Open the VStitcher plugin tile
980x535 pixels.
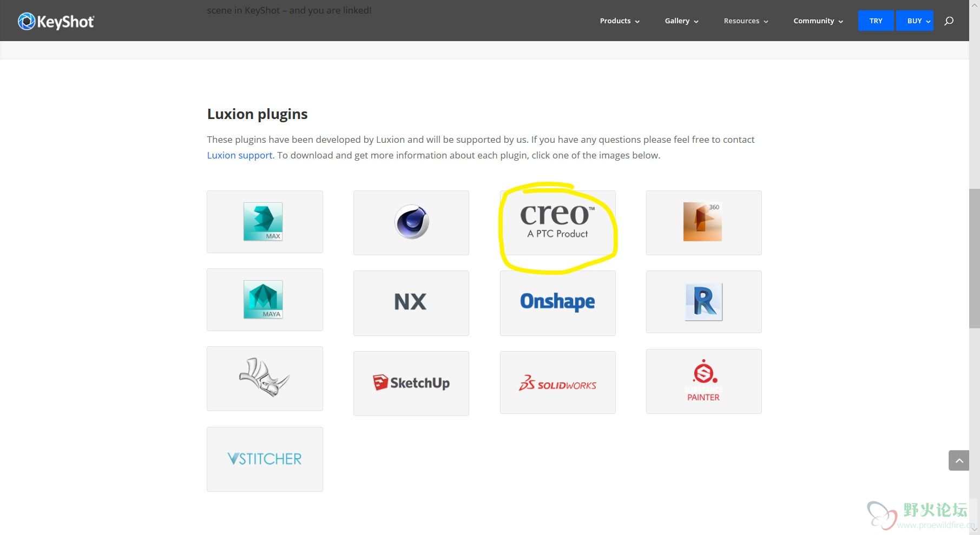point(265,459)
